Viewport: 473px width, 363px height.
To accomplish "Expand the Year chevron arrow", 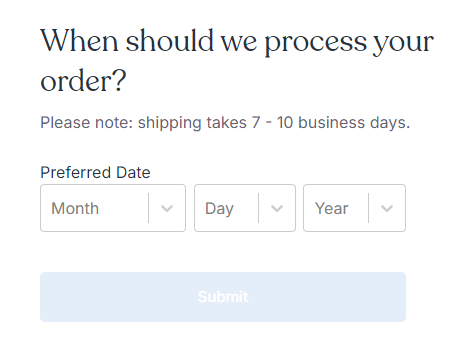I will pyautogui.click(x=387, y=208).
